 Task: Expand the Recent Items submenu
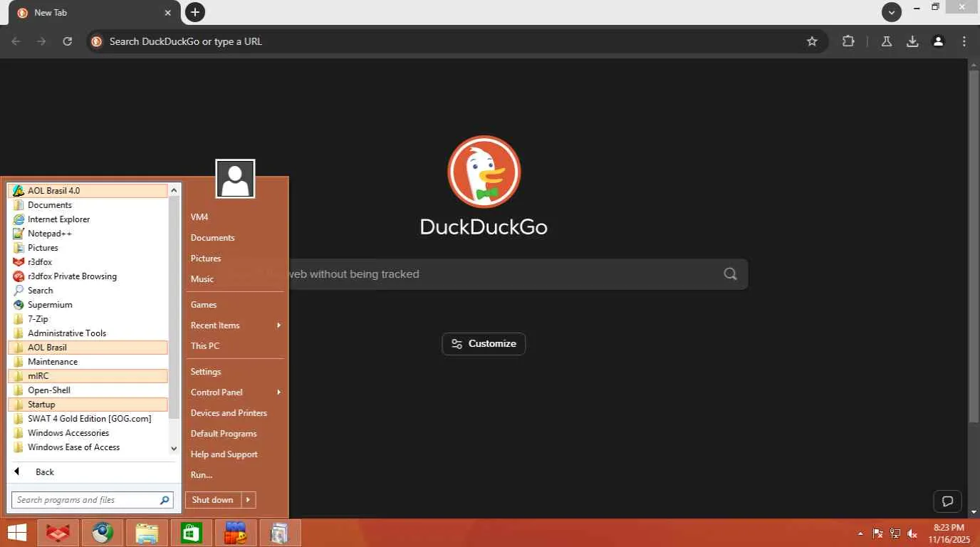[x=236, y=325]
